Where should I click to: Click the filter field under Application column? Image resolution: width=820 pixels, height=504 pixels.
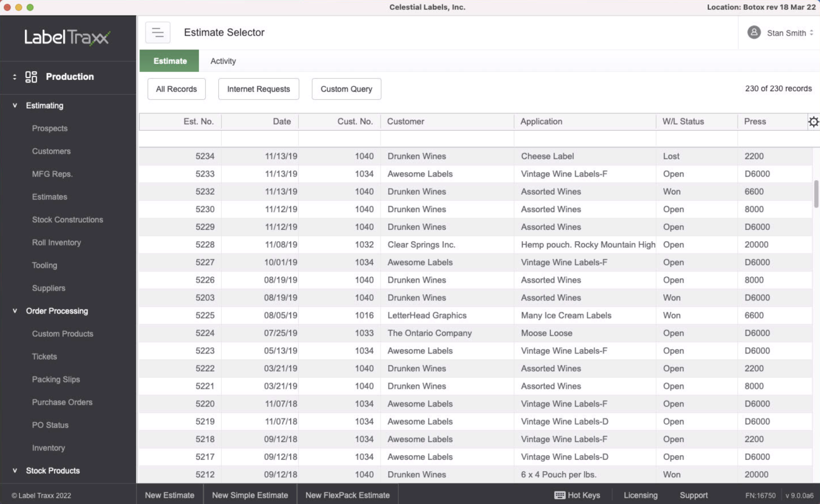tap(585, 139)
